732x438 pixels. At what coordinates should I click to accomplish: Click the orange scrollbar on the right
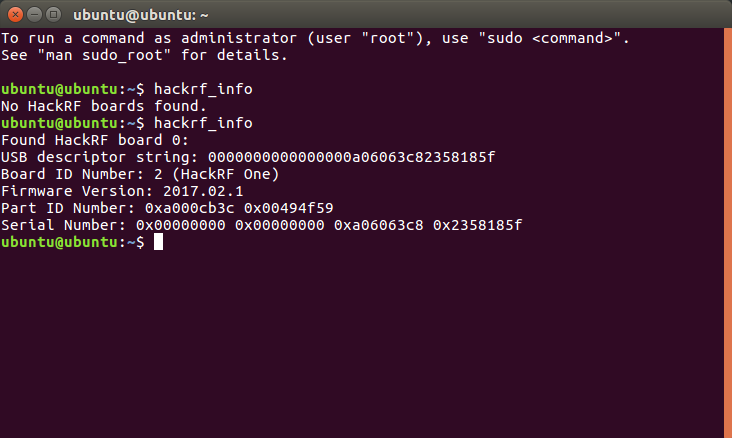(728, 233)
